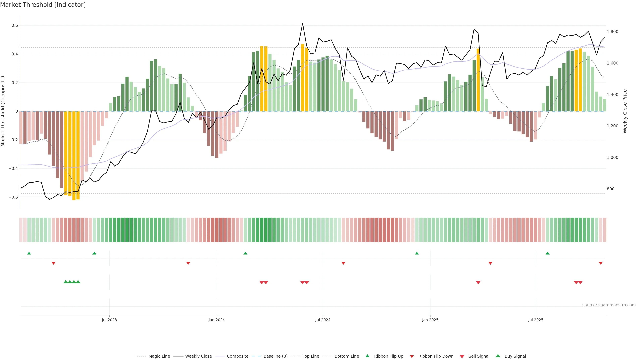This screenshot has height=362, width=644.
Task: Click the Jan 2024 x-axis label
Action: click(x=217, y=320)
